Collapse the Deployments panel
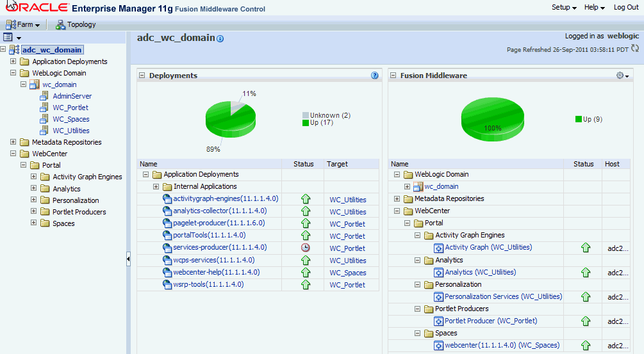 click(142, 76)
